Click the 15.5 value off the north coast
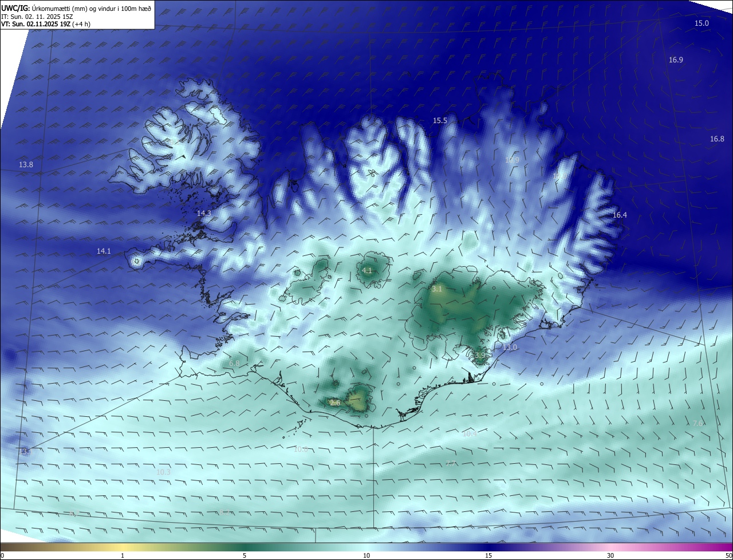 tap(440, 121)
